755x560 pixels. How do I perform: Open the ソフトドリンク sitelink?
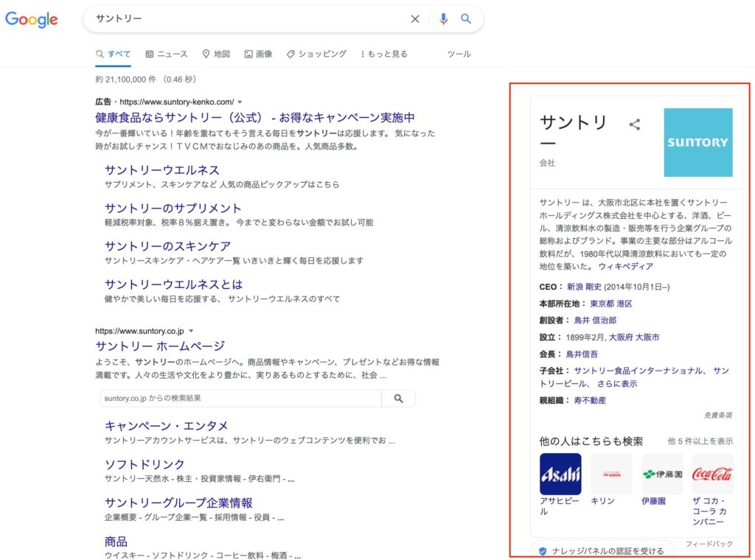[x=145, y=464]
